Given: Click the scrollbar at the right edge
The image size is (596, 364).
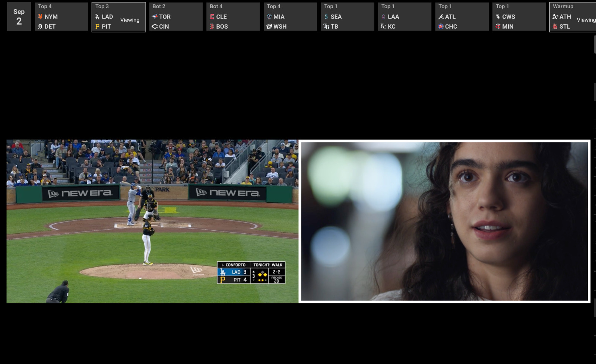Looking at the screenshot, I should coord(595,45).
